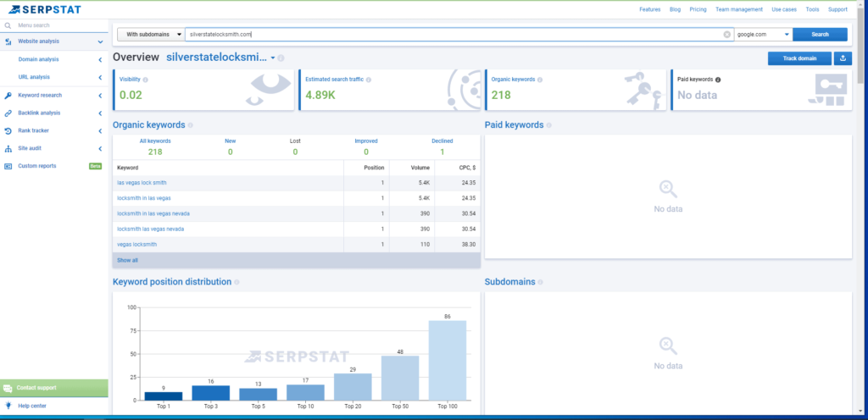Click the Paid keywords info icon
Image resolution: width=868 pixels, height=420 pixels.
[x=718, y=80]
